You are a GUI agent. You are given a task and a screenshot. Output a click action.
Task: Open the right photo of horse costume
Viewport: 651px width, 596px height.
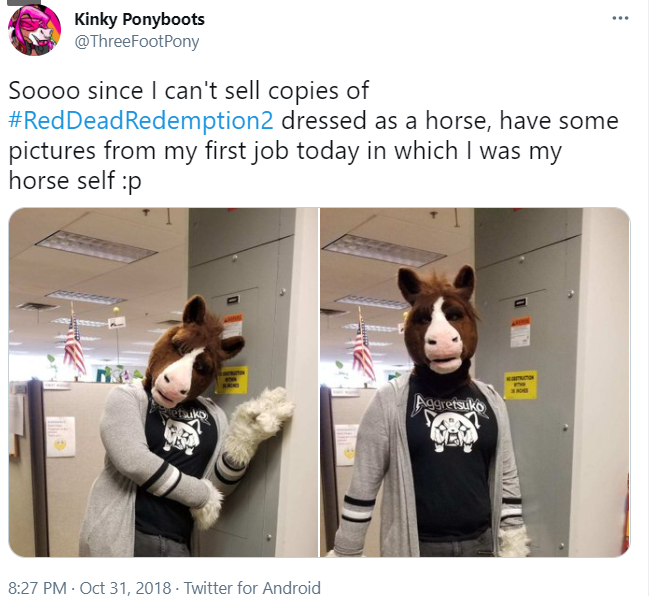(x=475, y=382)
